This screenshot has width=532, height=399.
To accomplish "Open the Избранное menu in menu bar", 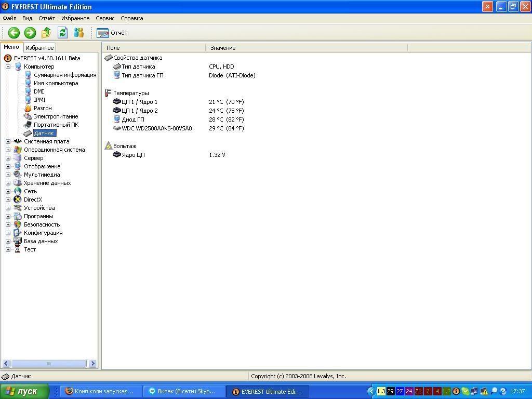I will pos(75,18).
